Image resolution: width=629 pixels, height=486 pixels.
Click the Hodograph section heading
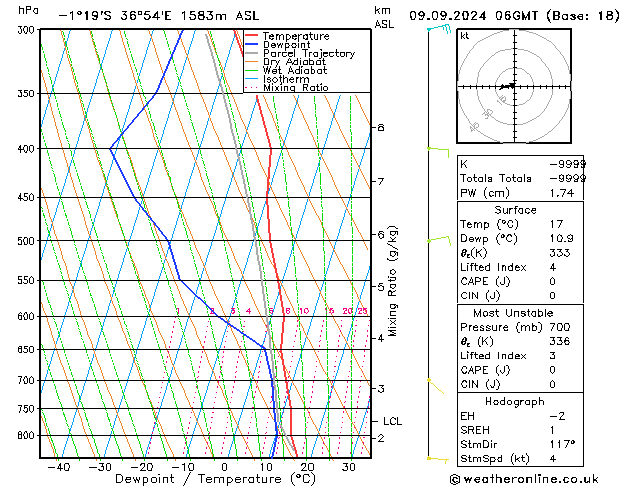[515, 402]
